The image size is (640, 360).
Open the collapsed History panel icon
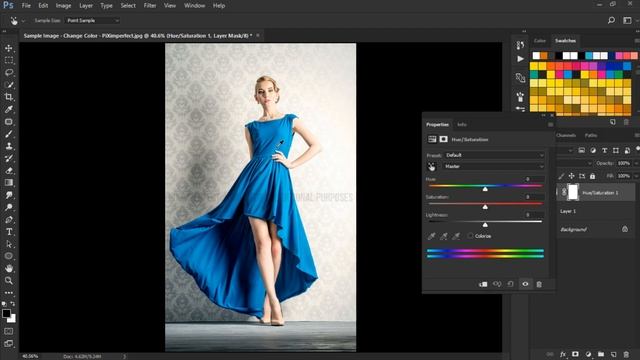coord(520,45)
